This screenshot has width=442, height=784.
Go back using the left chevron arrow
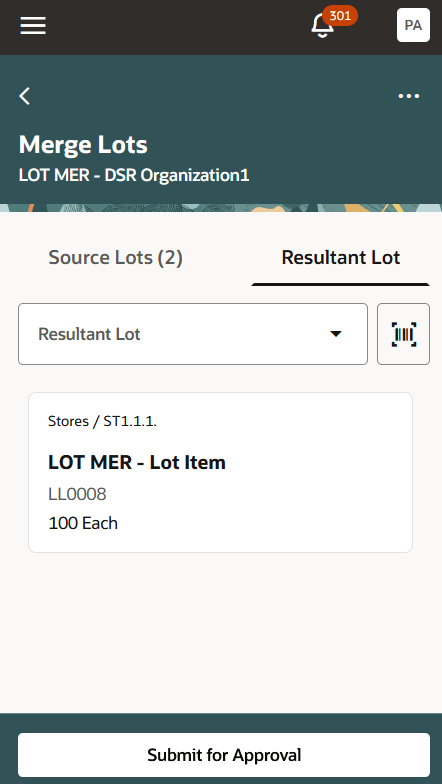click(24, 96)
